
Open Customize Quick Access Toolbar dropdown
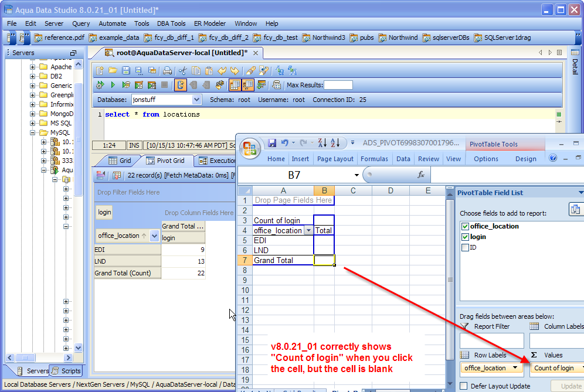pyautogui.click(x=353, y=142)
